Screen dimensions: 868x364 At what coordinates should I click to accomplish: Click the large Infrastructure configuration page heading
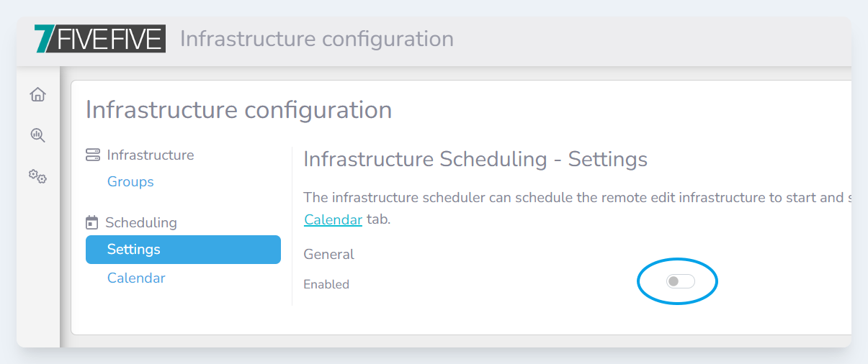click(238, 110)
